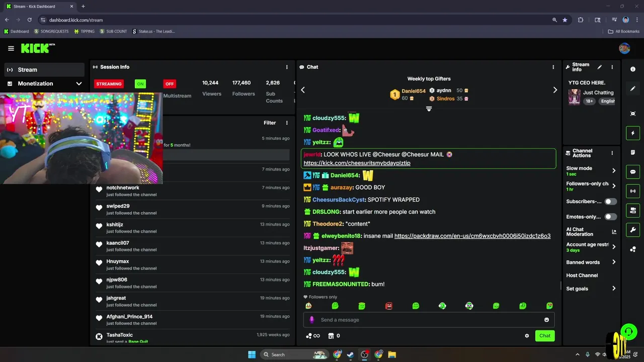Click the browser address bar
Image resolution: width=644 pixels, height=362 pixels.
[297, 20]
